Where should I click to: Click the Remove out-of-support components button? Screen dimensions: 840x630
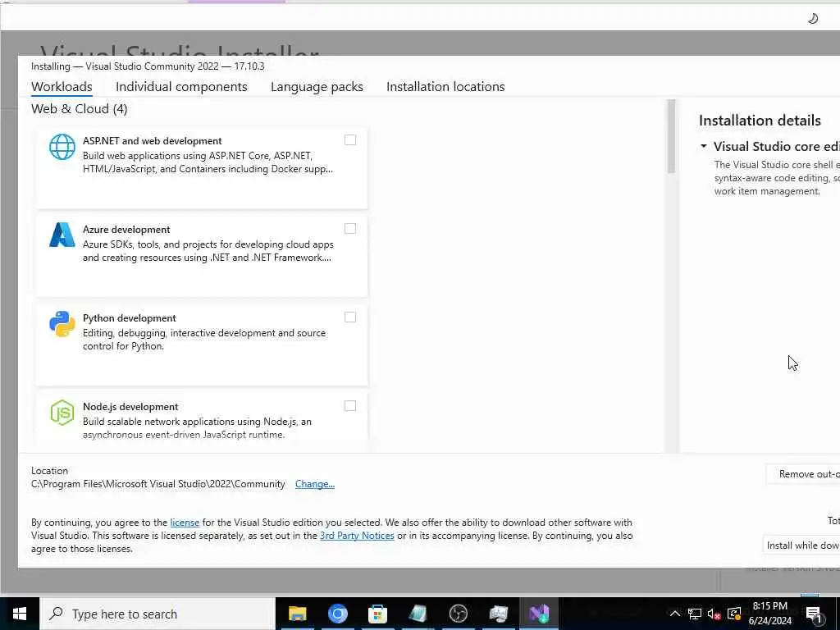click(804, 474)
